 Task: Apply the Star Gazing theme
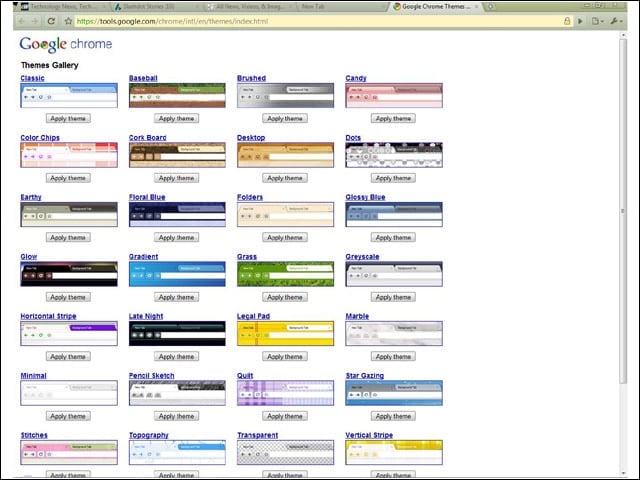point(393,416)
